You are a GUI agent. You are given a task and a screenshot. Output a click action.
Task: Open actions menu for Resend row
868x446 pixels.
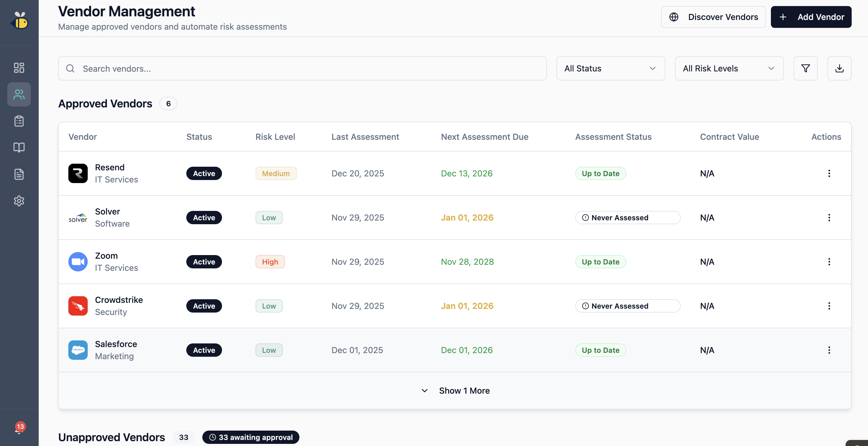click(x=829, y=173)
